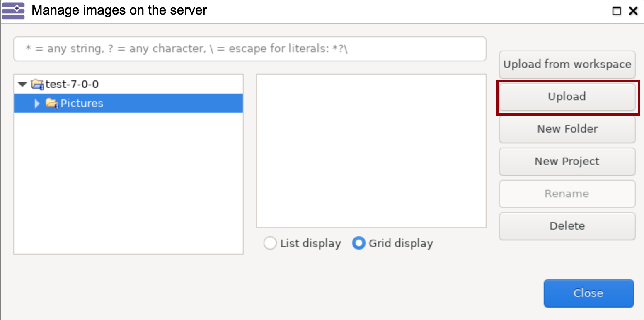Click the test-7-0-0 project folder icon

click(x=37, y=85)
